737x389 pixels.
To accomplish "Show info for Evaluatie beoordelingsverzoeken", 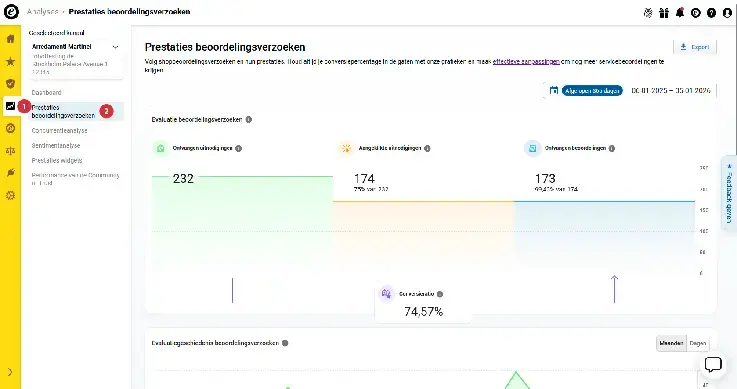I will (x=249, y=119).
